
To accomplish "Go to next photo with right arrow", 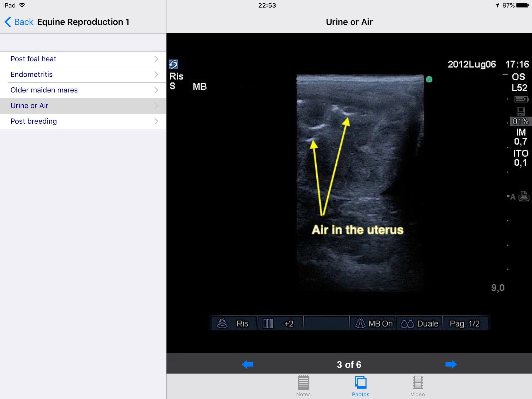I will 451,364.
